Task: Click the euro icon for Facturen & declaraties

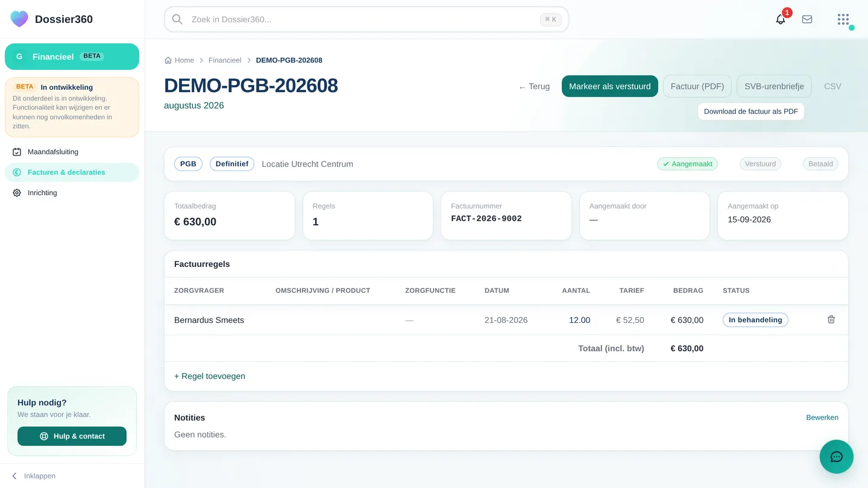Action: coord(17,172)
